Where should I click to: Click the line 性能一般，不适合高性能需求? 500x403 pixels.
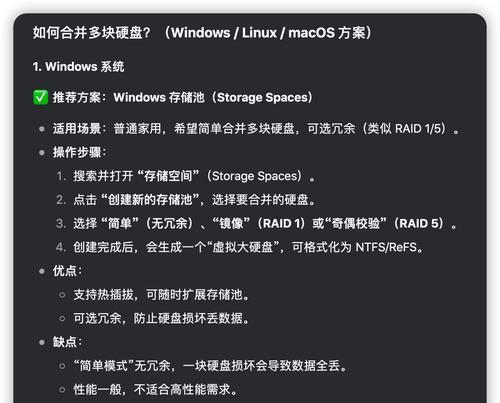155,389
